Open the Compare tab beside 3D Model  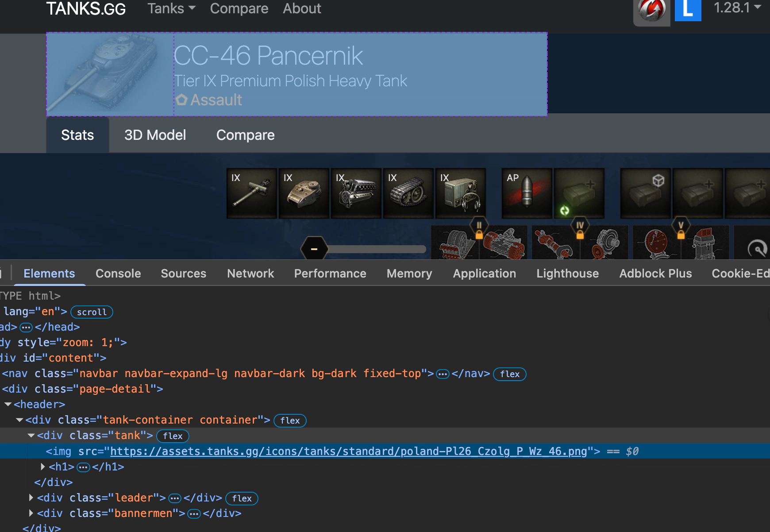pos(246,135)
